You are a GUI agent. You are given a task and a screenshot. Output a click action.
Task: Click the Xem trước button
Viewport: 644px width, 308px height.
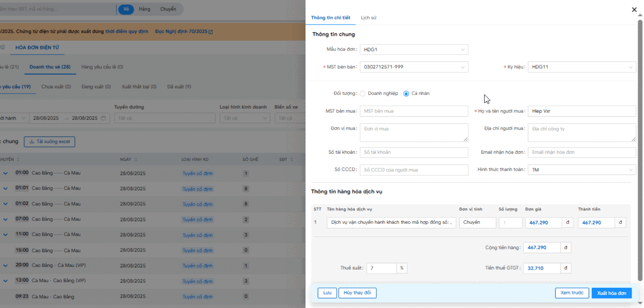(x=572, y=293)
